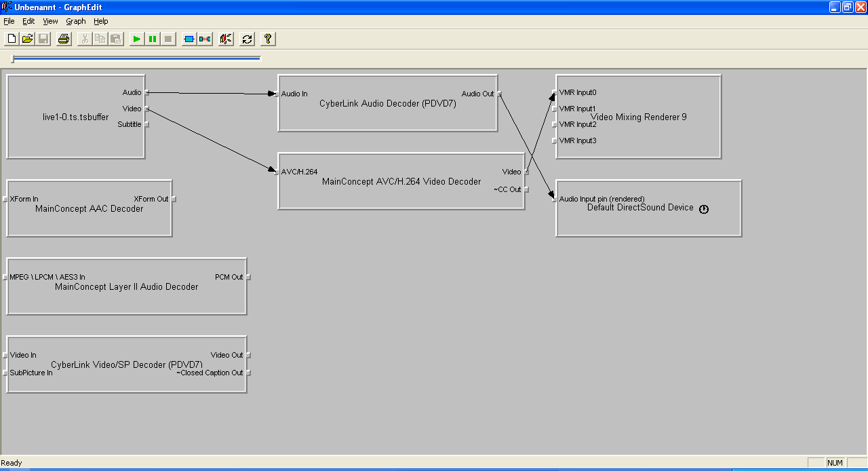Click the grayed-out Save disk icon
The image size is (868, 471).
[43, 39]
